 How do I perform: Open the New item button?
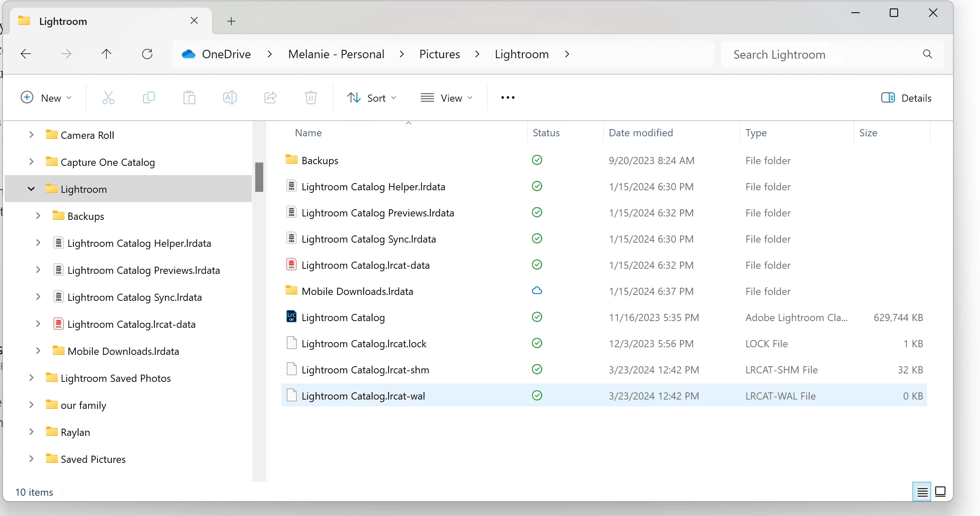(x=46, y=98)
